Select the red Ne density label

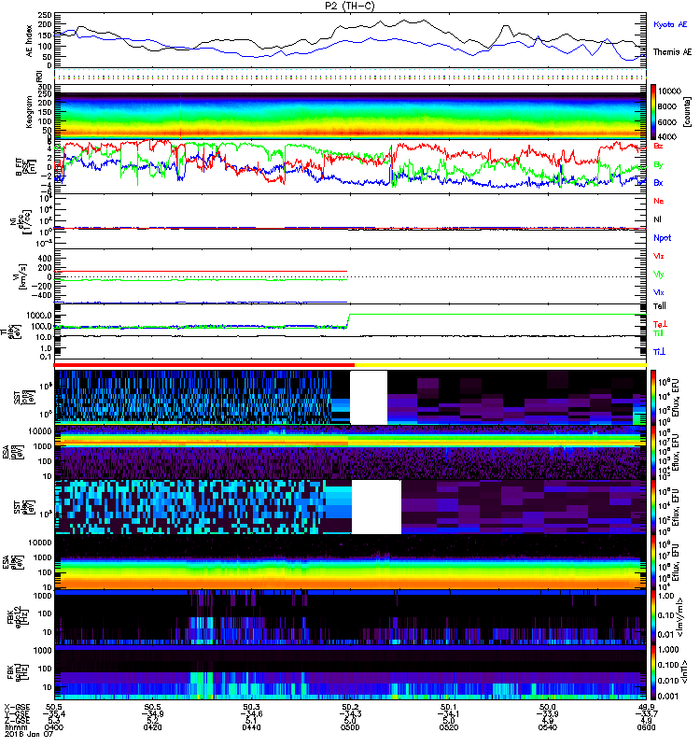pos(658,201)
